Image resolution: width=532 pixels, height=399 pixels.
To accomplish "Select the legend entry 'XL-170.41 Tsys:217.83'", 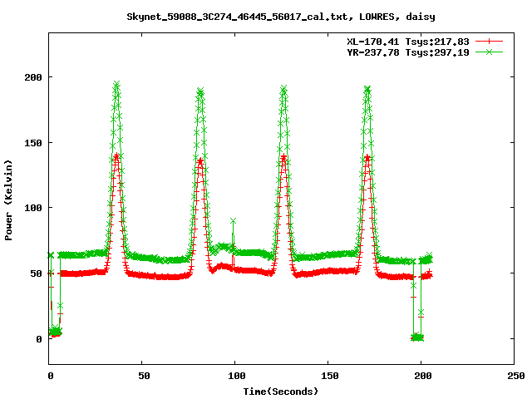I will click(408, 42).
